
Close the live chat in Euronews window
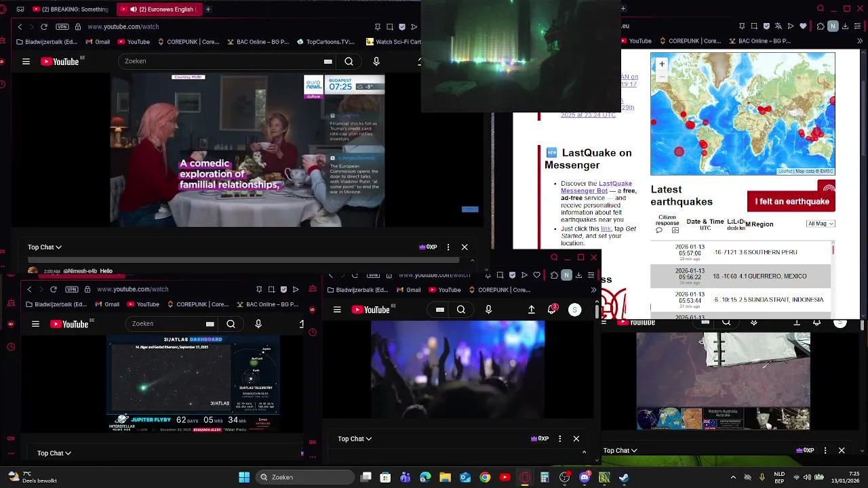click(465, 247)
